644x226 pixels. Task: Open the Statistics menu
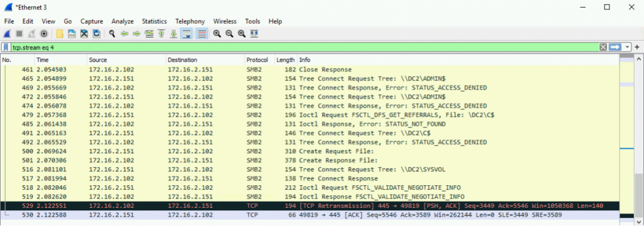tap(155, 21)
